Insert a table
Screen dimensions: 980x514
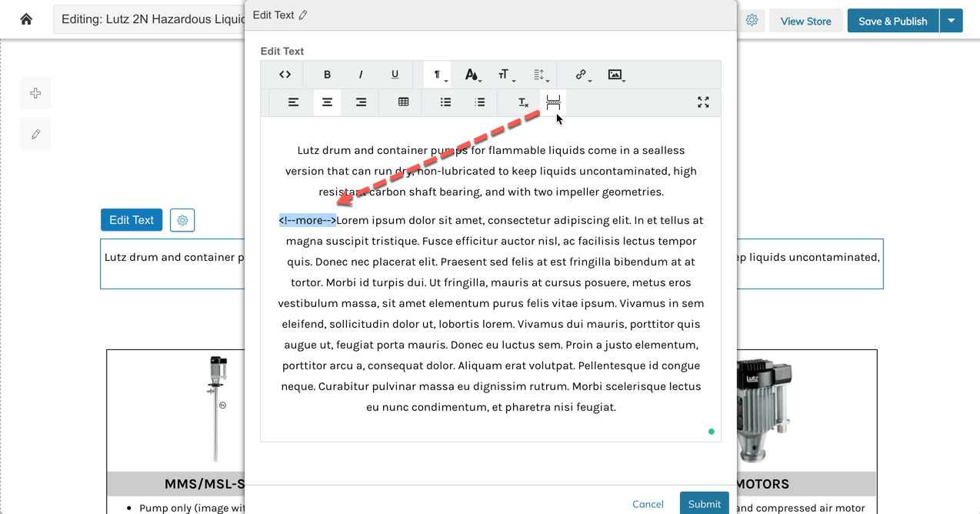pyautogui.click(x=403, y=102)
